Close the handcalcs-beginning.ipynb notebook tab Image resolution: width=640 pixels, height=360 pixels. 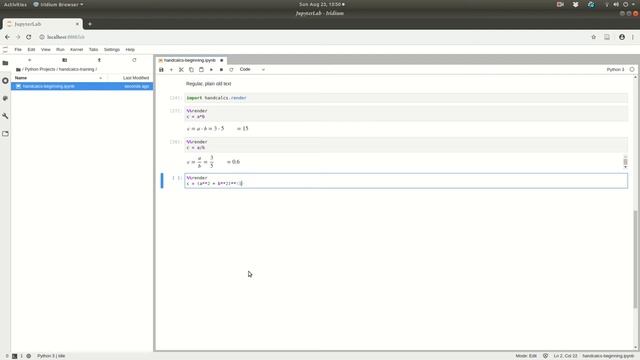tap(222, 60)
